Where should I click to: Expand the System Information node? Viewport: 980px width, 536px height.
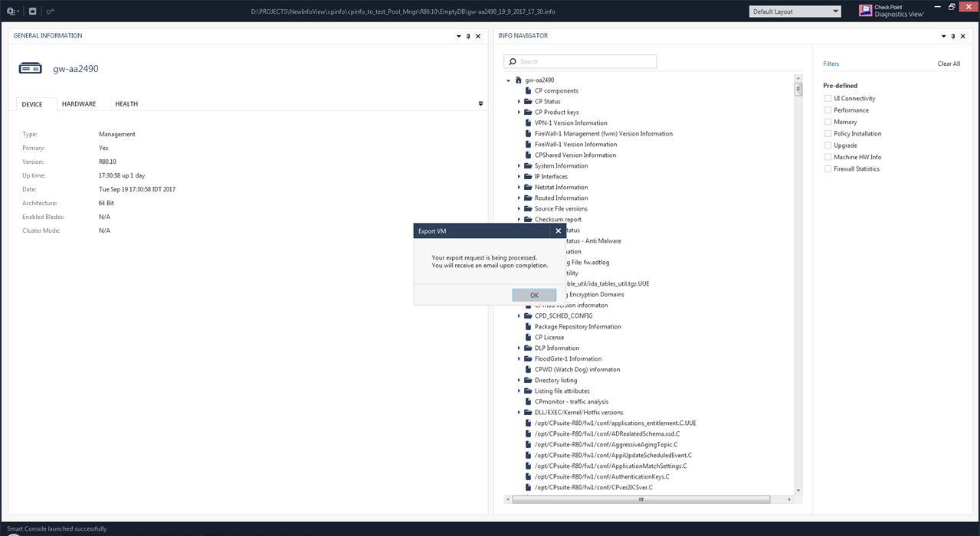tap(519, 165)
